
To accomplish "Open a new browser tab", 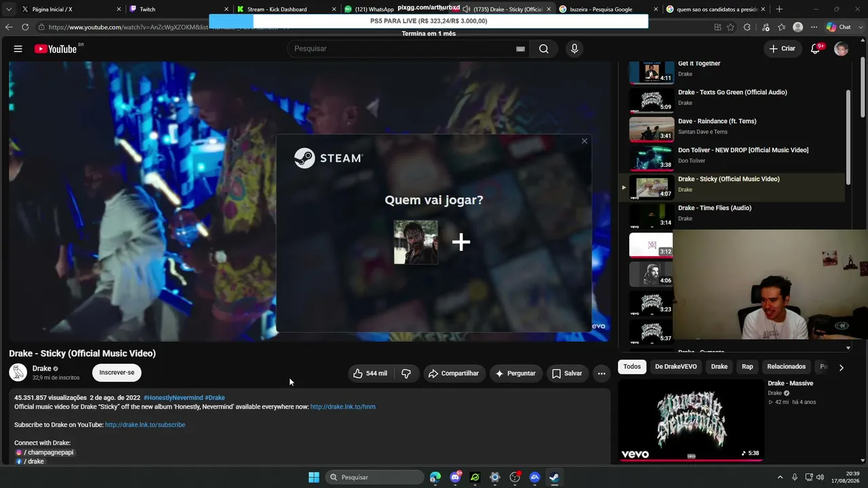I will [x=779, y=9].
